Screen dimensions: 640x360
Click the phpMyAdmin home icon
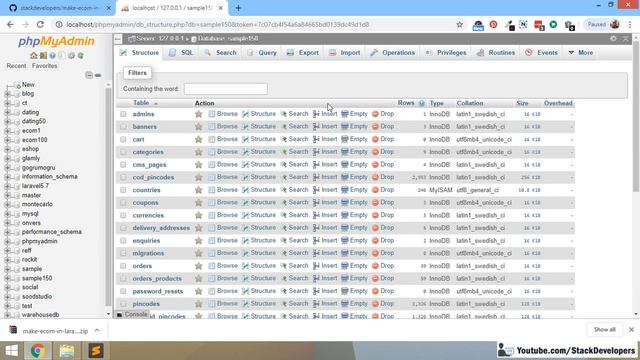pos(33,56)
